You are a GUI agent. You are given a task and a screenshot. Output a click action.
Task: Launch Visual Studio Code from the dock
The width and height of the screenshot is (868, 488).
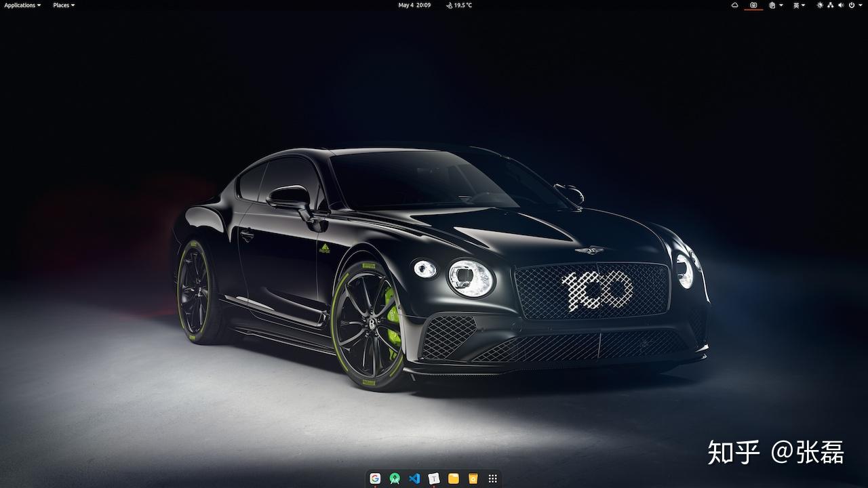pos(414,479)
